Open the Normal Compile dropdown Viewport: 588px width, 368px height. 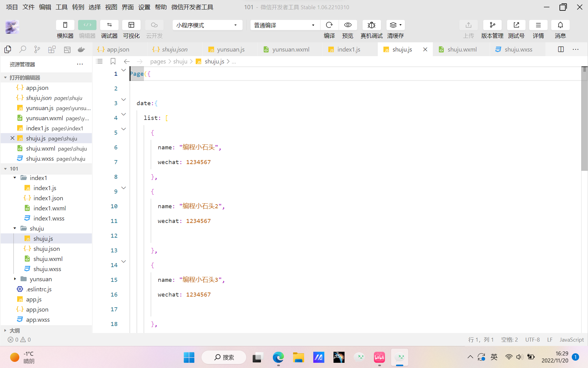(285, 25)
